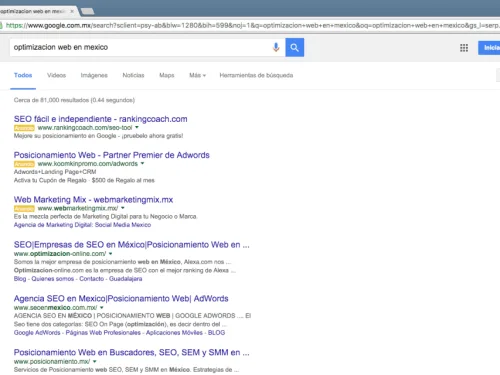Click the blue Iniciar sesión button
Screen dimensions: 500x375
[489, 48]
